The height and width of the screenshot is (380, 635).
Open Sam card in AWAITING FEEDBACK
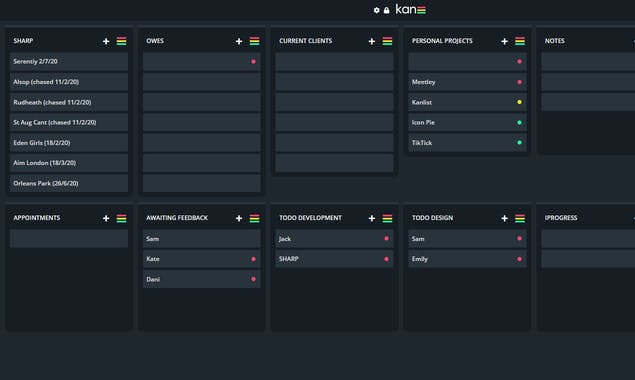[x=202, y=239]
